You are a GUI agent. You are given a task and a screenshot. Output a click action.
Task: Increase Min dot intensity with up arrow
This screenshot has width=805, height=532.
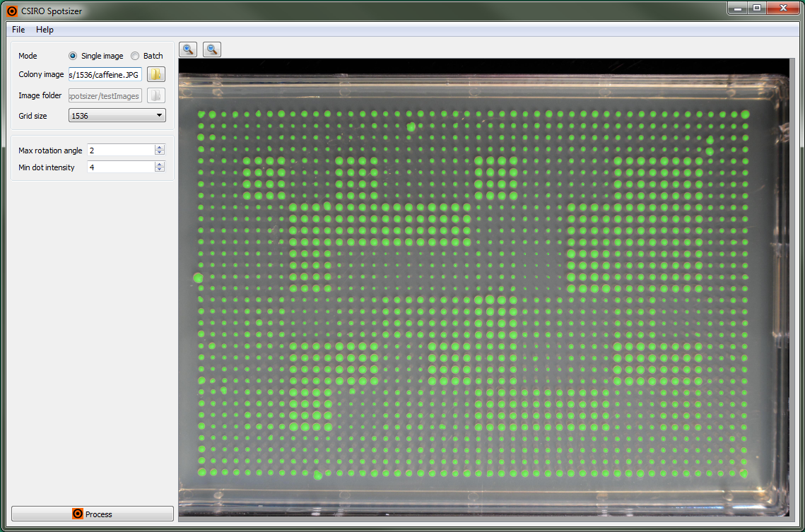pyautogui.click(x=160, y=165)
